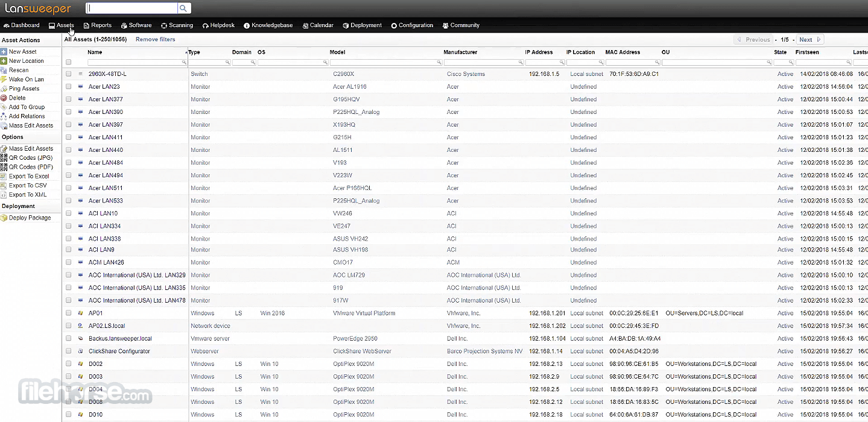Click the Add Relations icon
The image size is (868, 422).
click(x=4, y=116)
